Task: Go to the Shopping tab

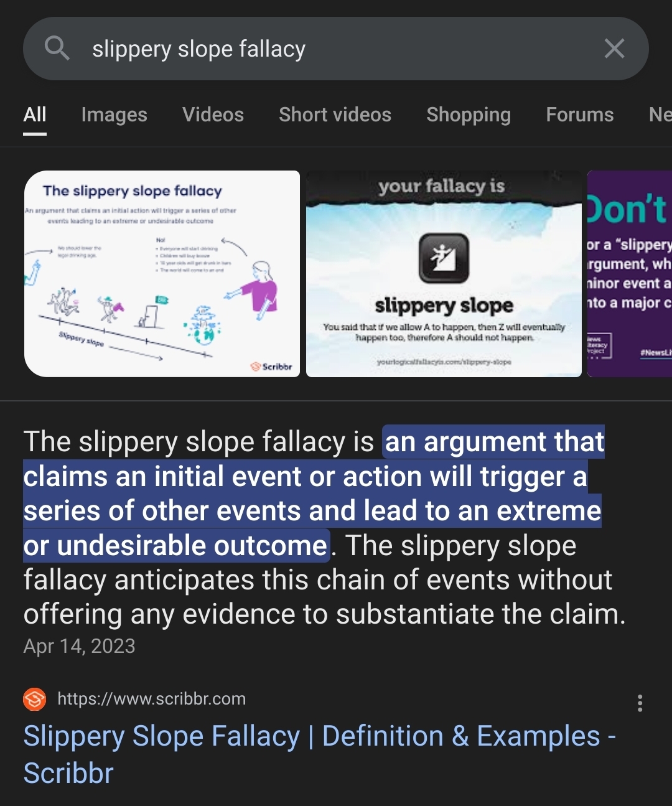Action: 469,115
